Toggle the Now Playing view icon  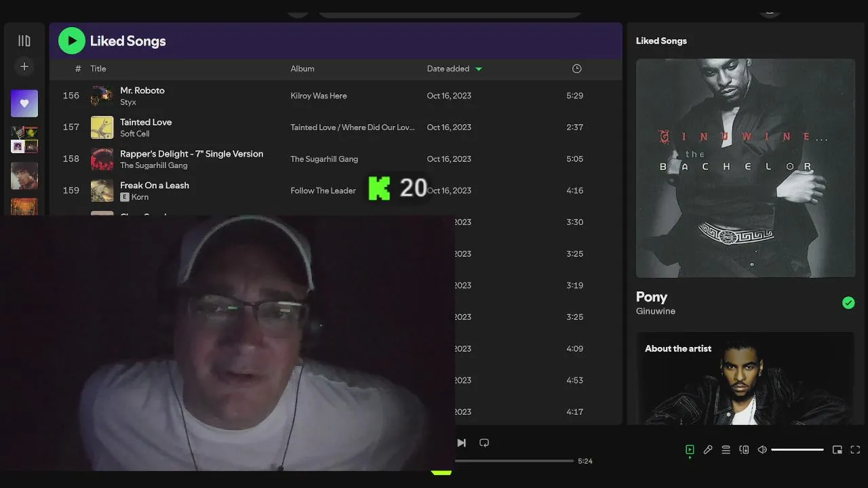pos(690,449)
